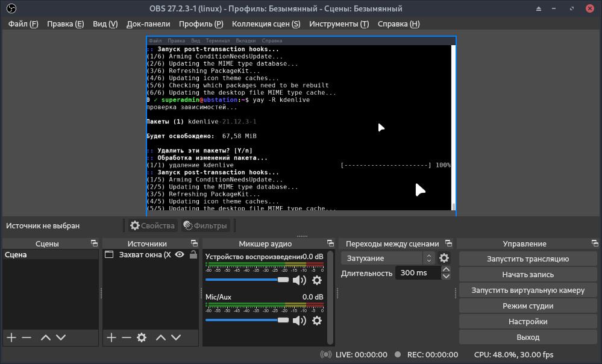Open Mic/Aux audio settings gear
The width and height of the screenshot is (602, 364).
tap(317, 321)
